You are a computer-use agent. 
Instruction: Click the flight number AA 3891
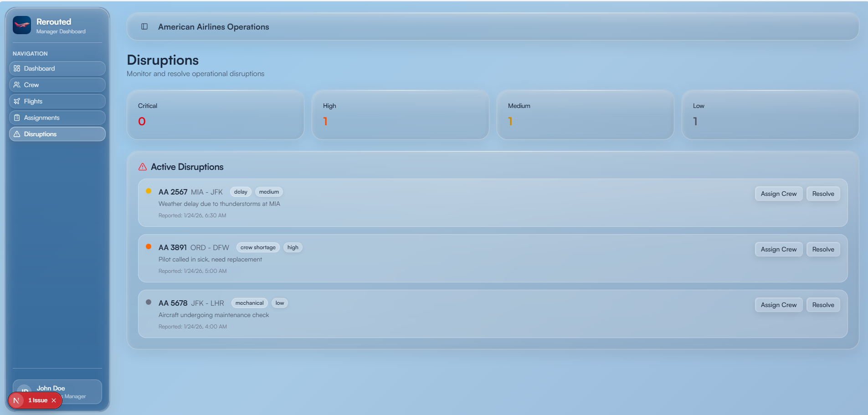coord(173,248)
